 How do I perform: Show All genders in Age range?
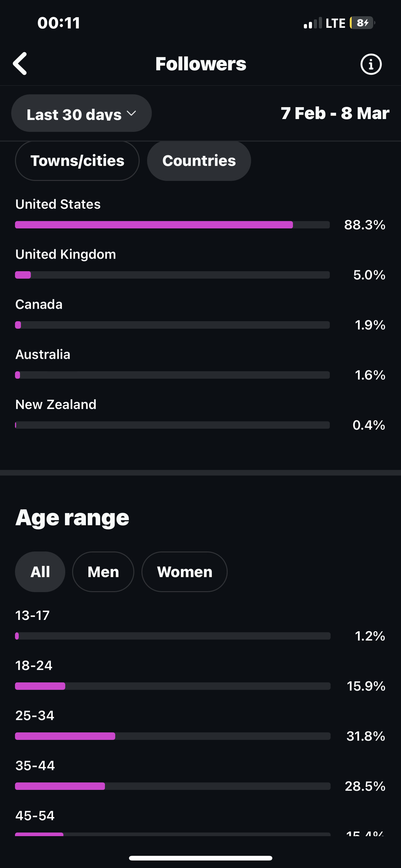click(40, 572)
